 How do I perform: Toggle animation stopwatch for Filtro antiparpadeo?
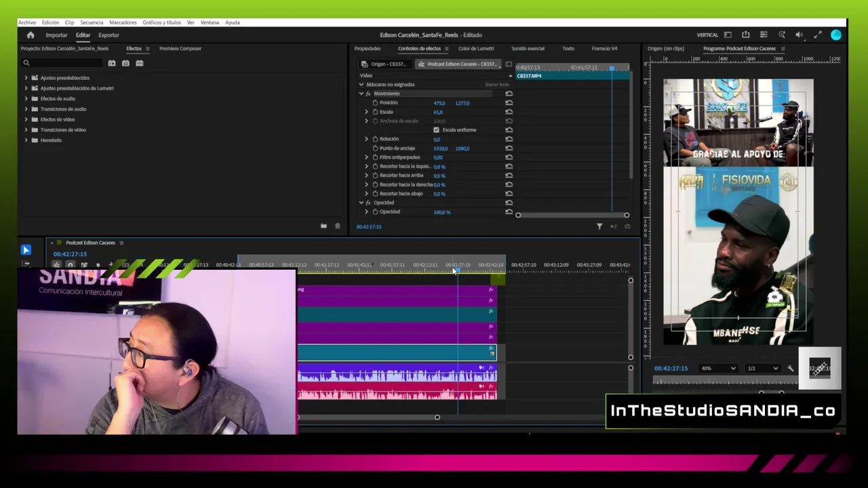click(x=375, y=157)
